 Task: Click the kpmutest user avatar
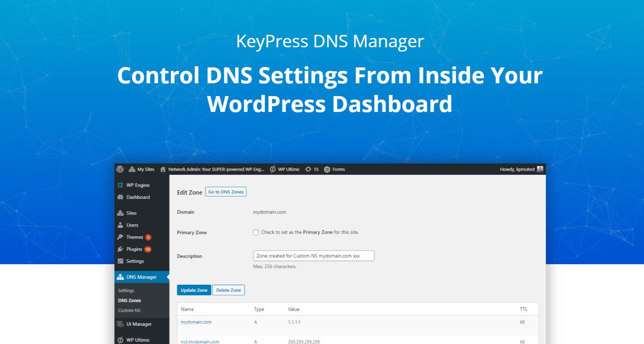(540, 169)
